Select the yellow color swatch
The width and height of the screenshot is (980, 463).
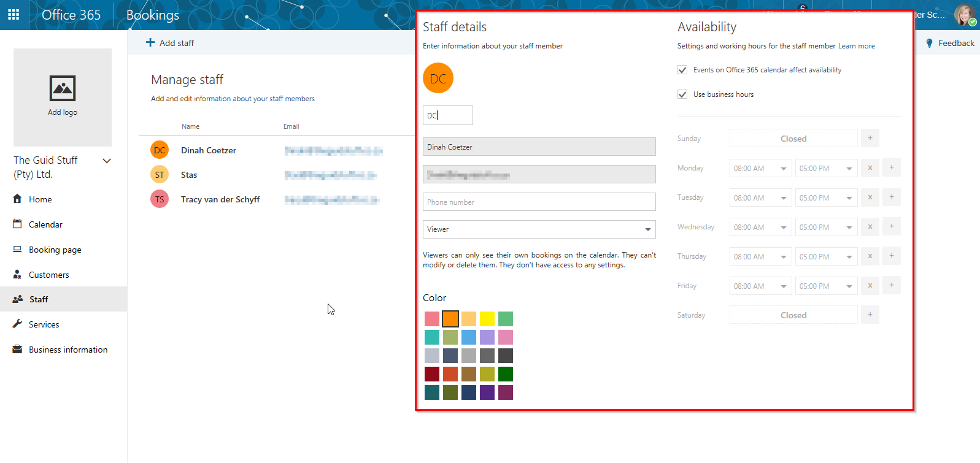coord(487,319)
